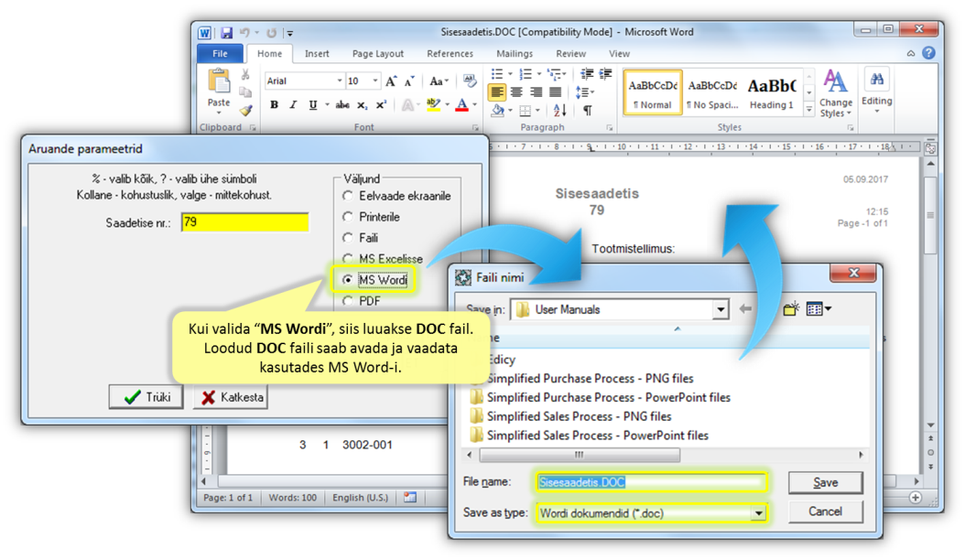Screen dimensions: 965x560
Task: Open the Arial font name dropdown
Action: point(339,81)
